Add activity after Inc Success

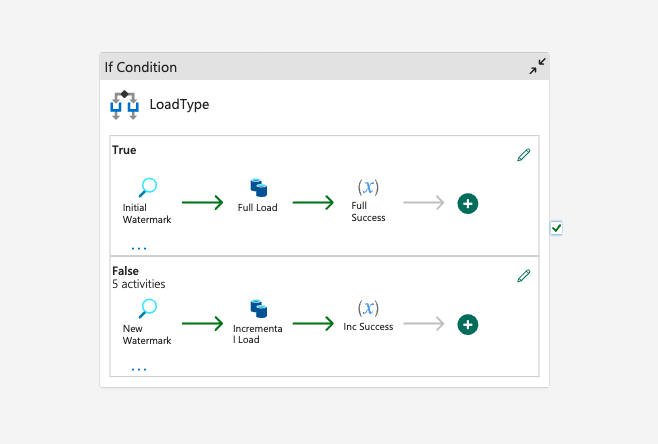tap(468, 324)
